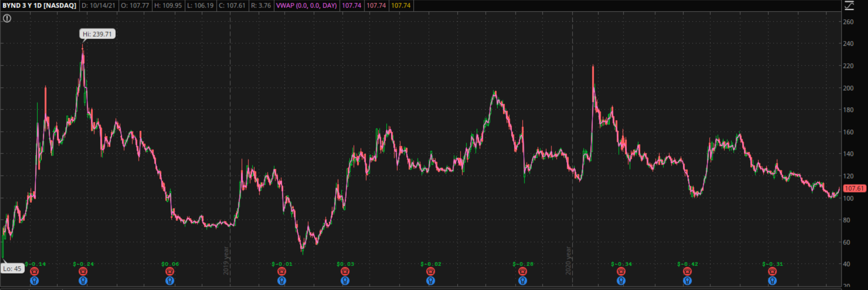This screenshot has height=290, width=868.
Task: Open the red phone icon under $-0.31
Action: pos(773,271)
